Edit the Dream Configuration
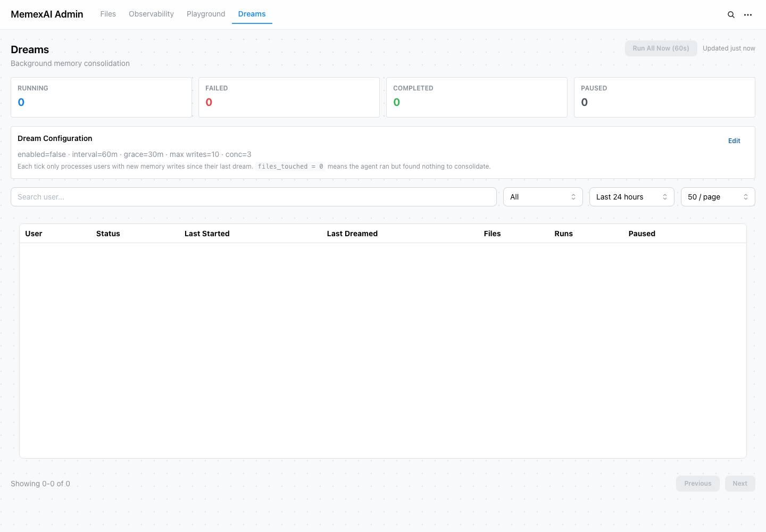Image resolution: width=766 pixels, height=532 pixels. pos(734,141)
